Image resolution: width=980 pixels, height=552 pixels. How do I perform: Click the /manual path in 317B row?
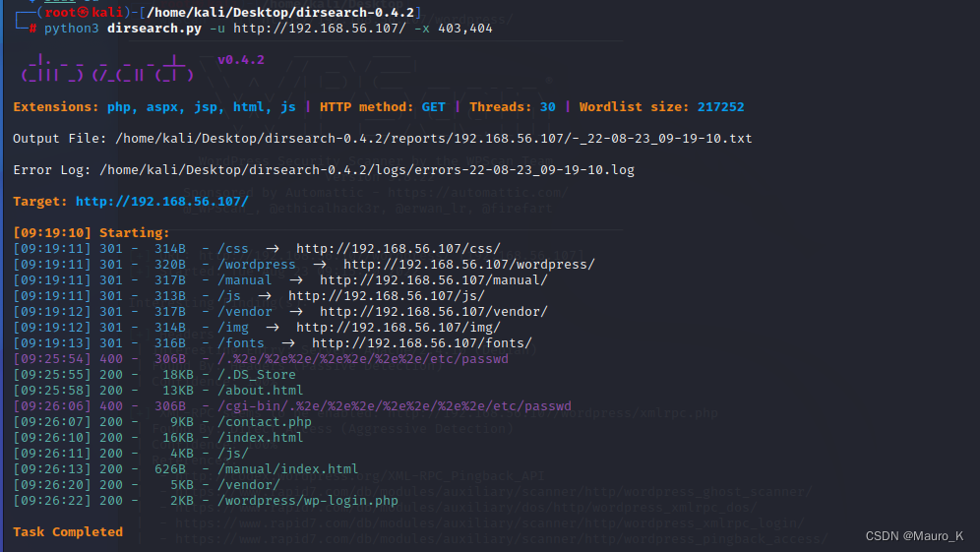244,280
